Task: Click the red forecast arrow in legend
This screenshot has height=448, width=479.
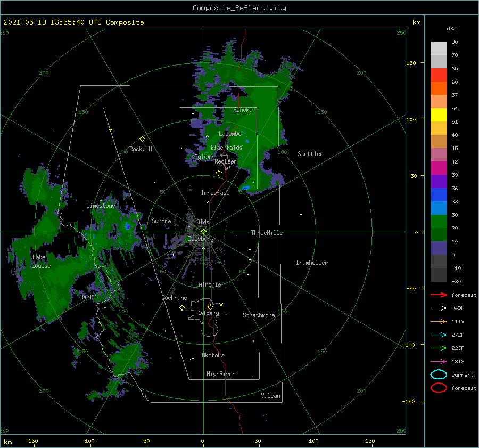Action: (439, 295)
